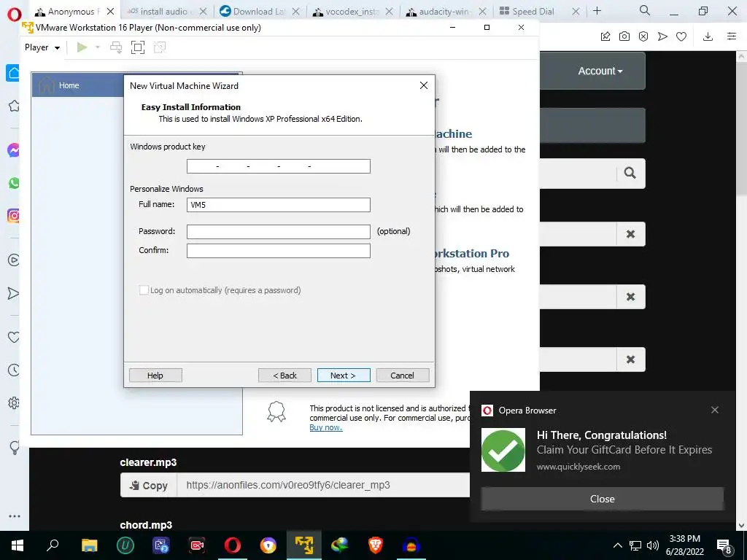747x560 pixels.
Task: Click the Opera edit share page icon
Action: (605, 36)
